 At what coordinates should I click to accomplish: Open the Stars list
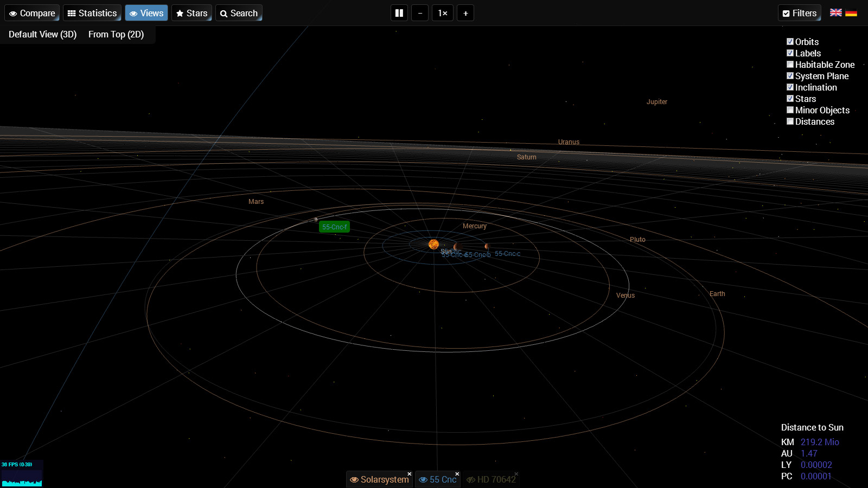(192, 13)
